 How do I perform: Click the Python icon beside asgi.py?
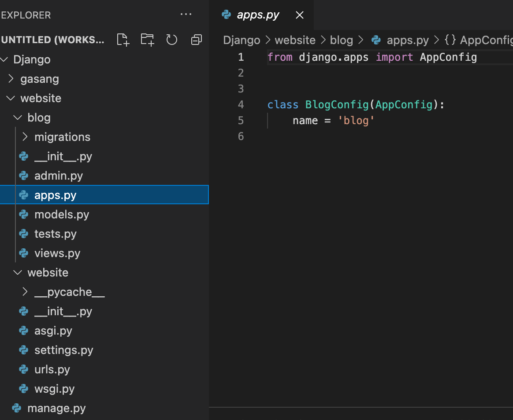point(23,331)
